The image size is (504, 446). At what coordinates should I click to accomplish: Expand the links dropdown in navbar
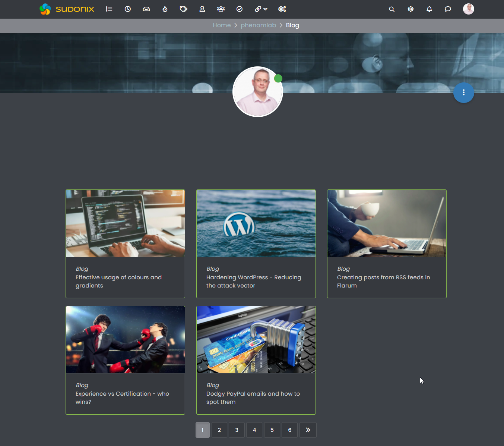[261, 9]
